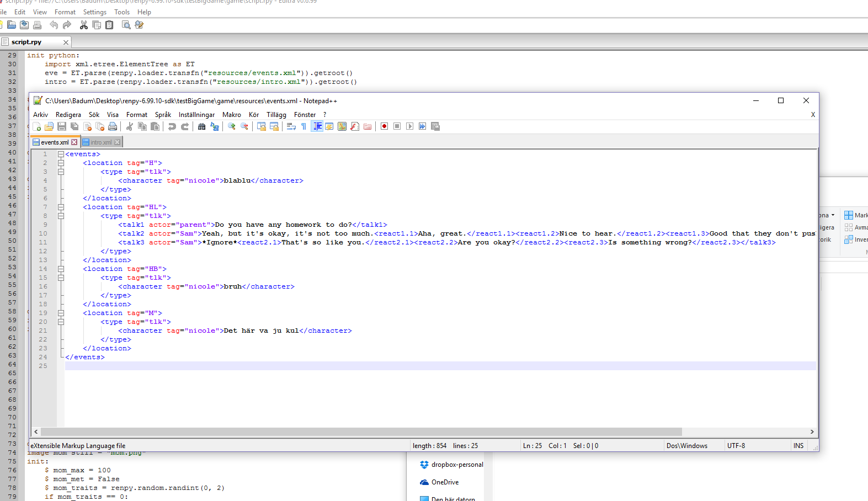This screenshot has width=868, height=501.
Task: Click Notepad++ Open file icon
Action: point(49,126)
